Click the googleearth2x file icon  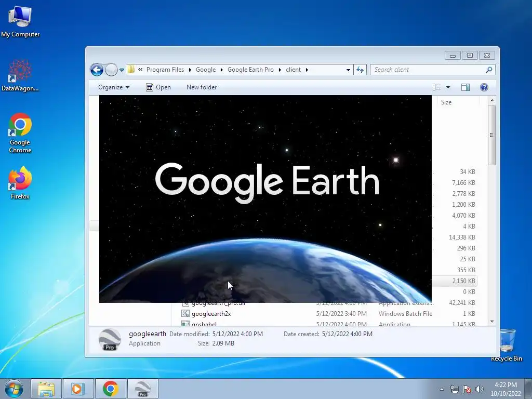185,313
